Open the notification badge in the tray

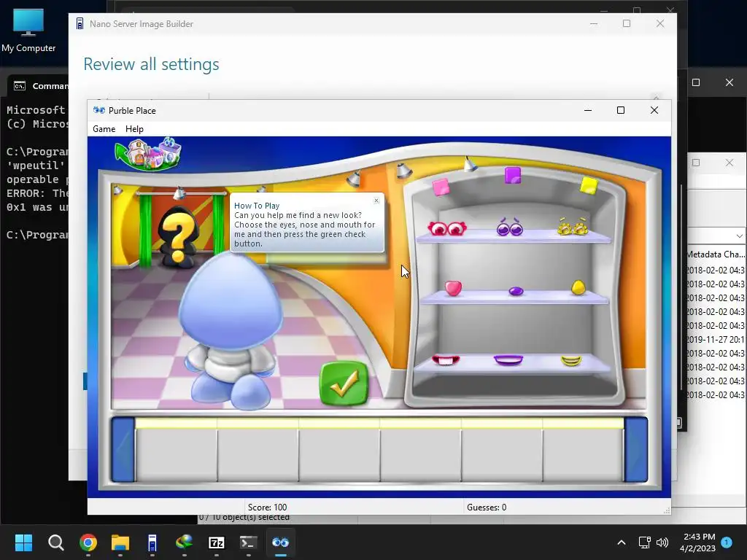click(x=727, y=542)
